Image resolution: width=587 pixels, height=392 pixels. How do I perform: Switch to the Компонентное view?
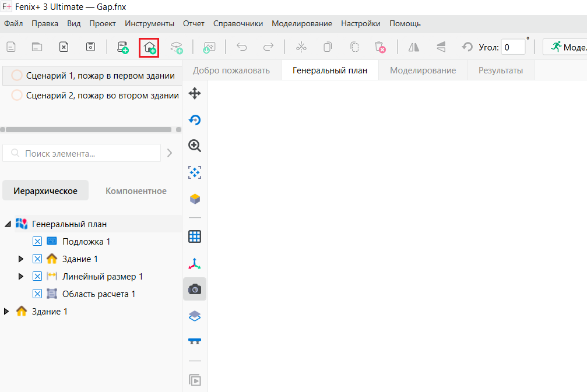136,191
